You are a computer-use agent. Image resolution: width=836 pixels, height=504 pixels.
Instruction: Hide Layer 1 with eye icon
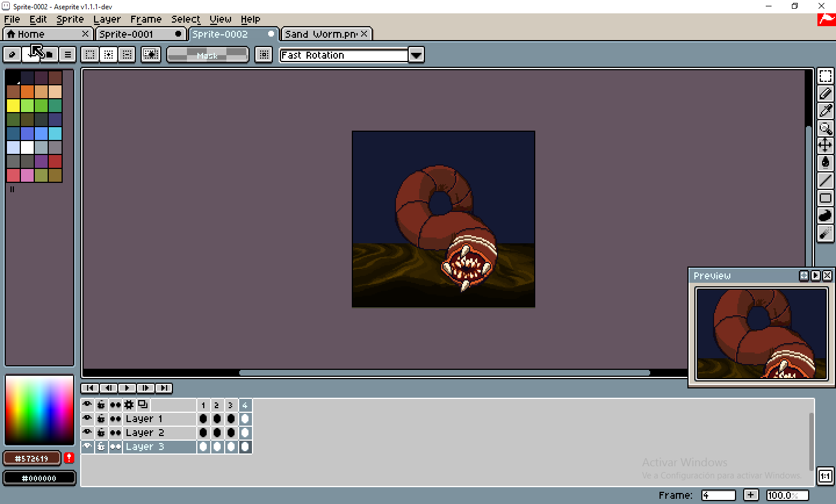[x=88, y=419]
